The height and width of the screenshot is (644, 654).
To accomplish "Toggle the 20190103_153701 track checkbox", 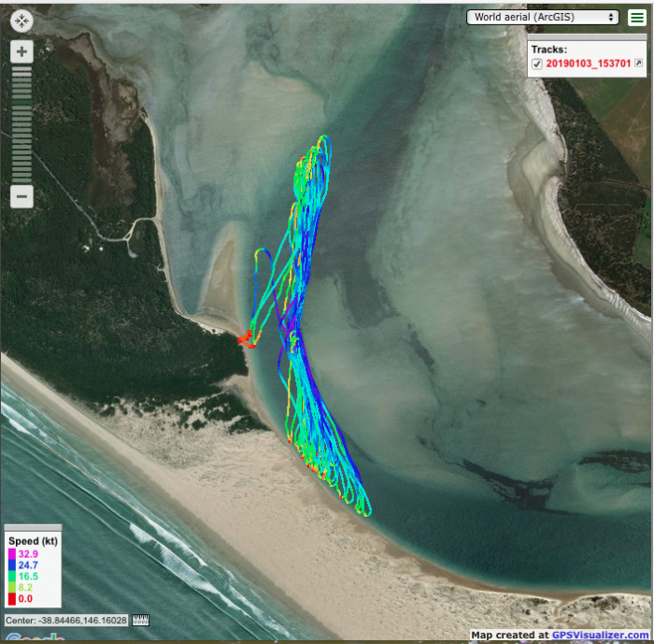I will 537,64.
